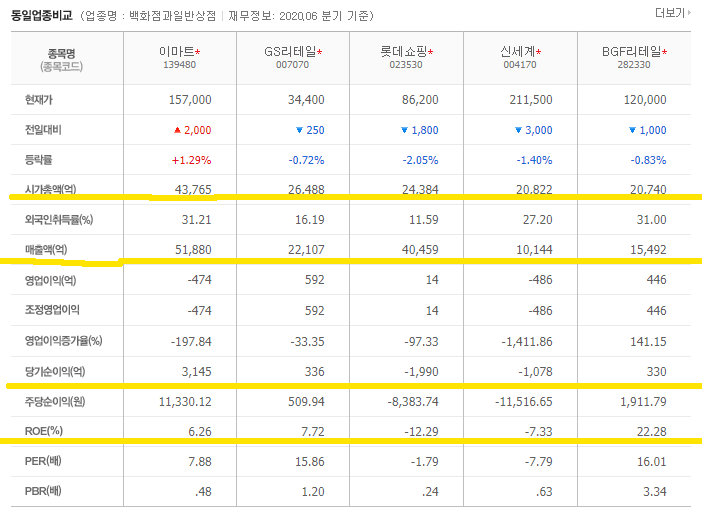Click the red star beside BGF리테일
Image resolution: width=702 pixels, height=516 pixels.
[664, 52]
